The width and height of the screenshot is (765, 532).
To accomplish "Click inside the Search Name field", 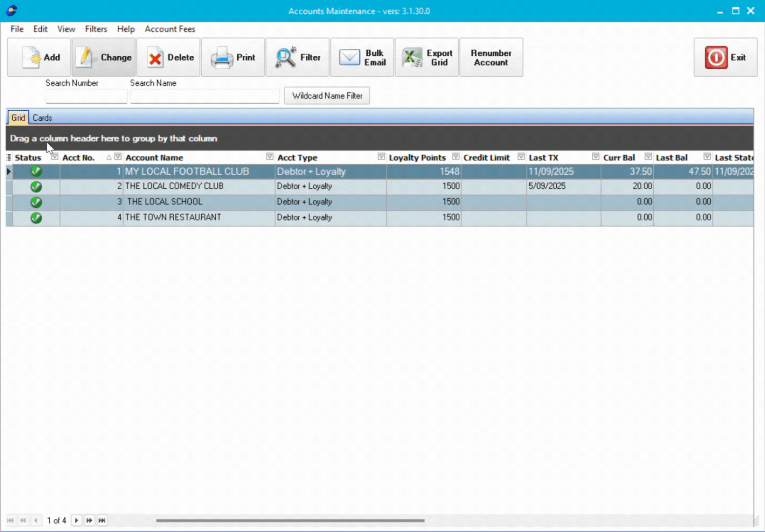I will coord(205,96).
